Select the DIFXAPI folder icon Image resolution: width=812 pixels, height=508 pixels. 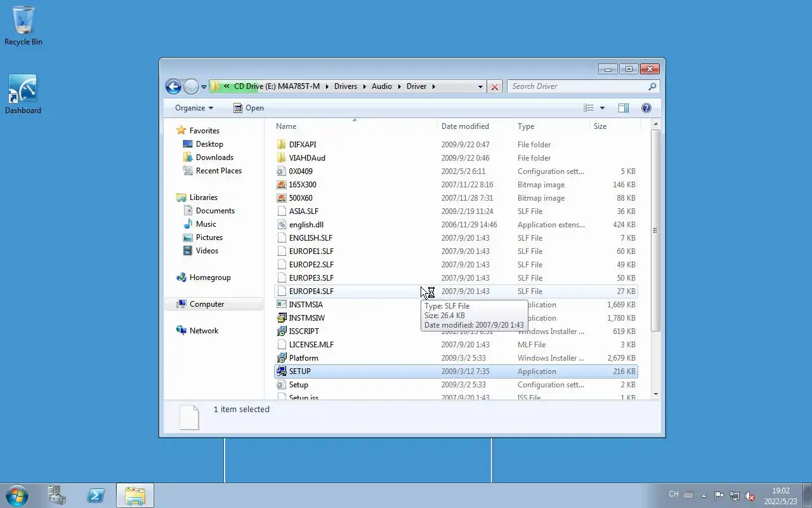point(282,145)
